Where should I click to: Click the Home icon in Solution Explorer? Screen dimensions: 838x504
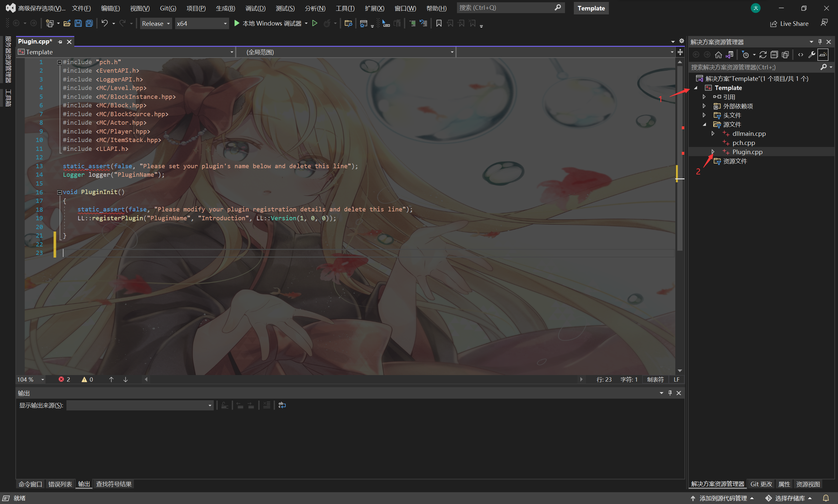tap(719, 55)
